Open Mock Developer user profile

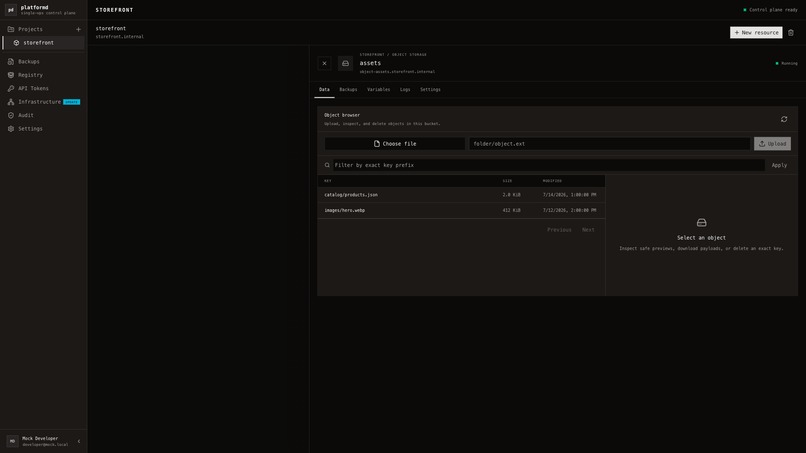(38, 441)
